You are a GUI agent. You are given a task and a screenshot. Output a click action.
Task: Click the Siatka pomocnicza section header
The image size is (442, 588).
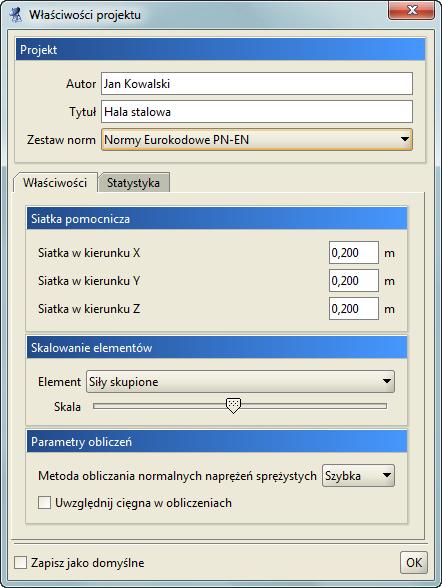(217, 219)
